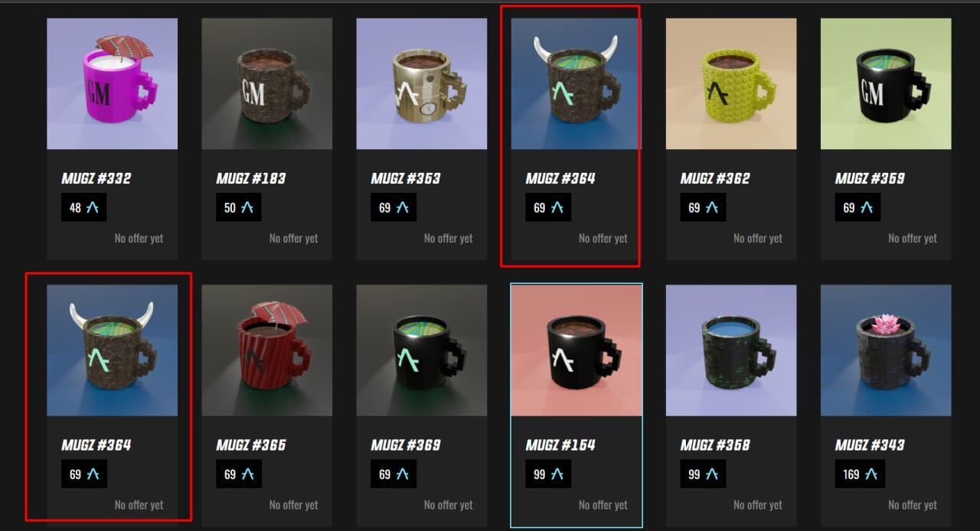
Task: Open the yellow MUGZ #362 mug image
Action: click(731, 83)
